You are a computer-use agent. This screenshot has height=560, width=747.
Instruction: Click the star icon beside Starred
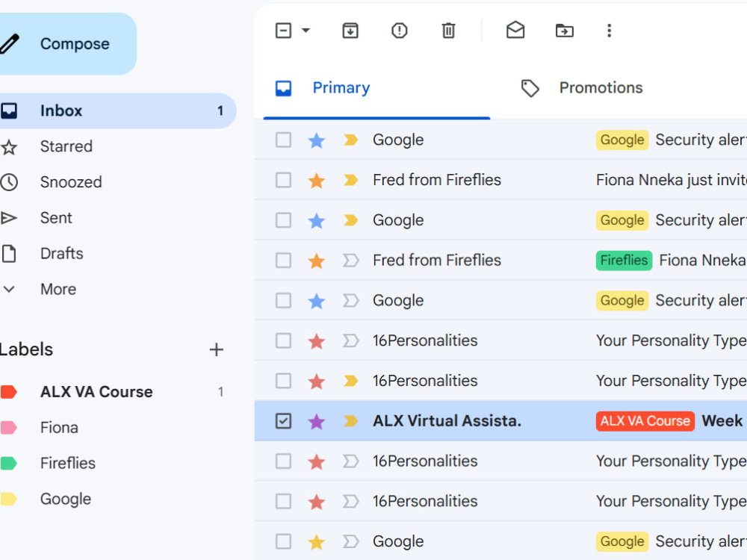pyautogui.click(x=8, y=146)
